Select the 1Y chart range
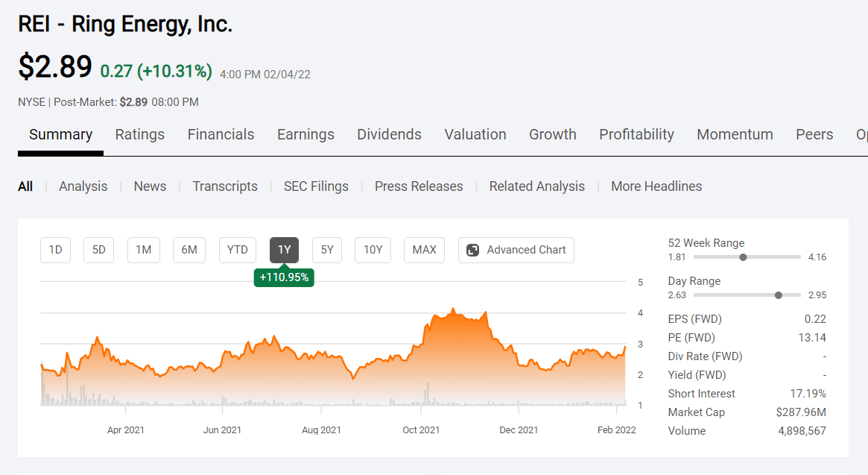Screen dimensions: 868x475 pos(284,250)
